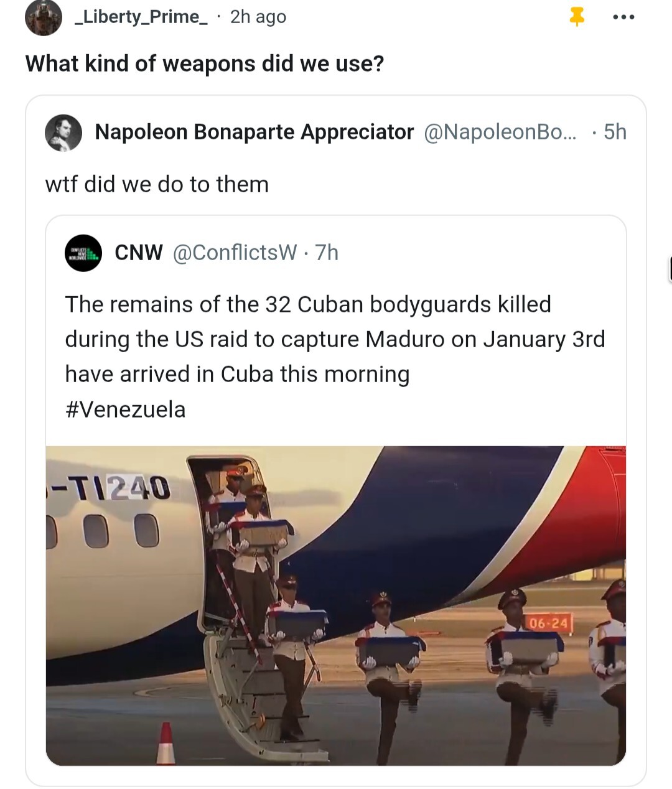This screenshot has width=672, height=789.
Task: Click the TI240 marking on the aircraft
Action: tap(118, 488)
